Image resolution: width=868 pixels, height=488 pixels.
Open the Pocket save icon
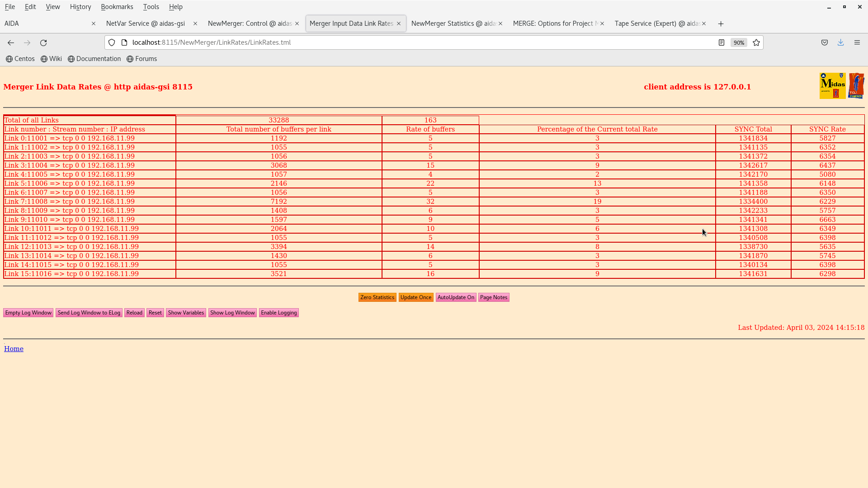click(825, 42)
